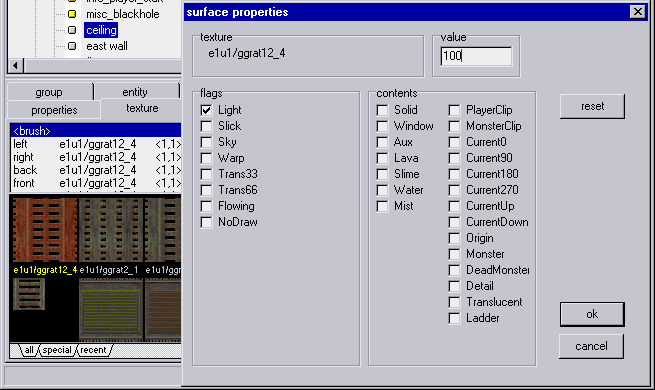This screenshot has height=390, width=655.
Task: Confirm with the ok button
Action: [x=592, y=314]
